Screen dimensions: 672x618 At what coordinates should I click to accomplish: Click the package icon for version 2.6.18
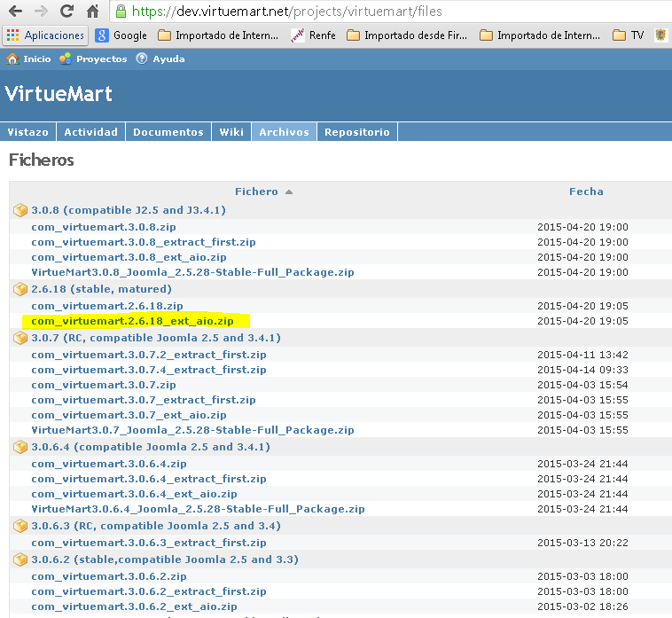click(x=20, y=289)
